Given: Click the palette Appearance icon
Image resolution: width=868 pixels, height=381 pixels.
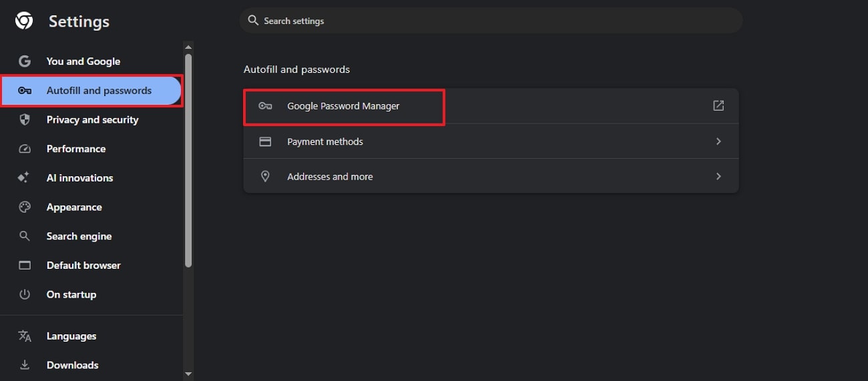Looking at the screenshot, I should click(x=25, y=207).
